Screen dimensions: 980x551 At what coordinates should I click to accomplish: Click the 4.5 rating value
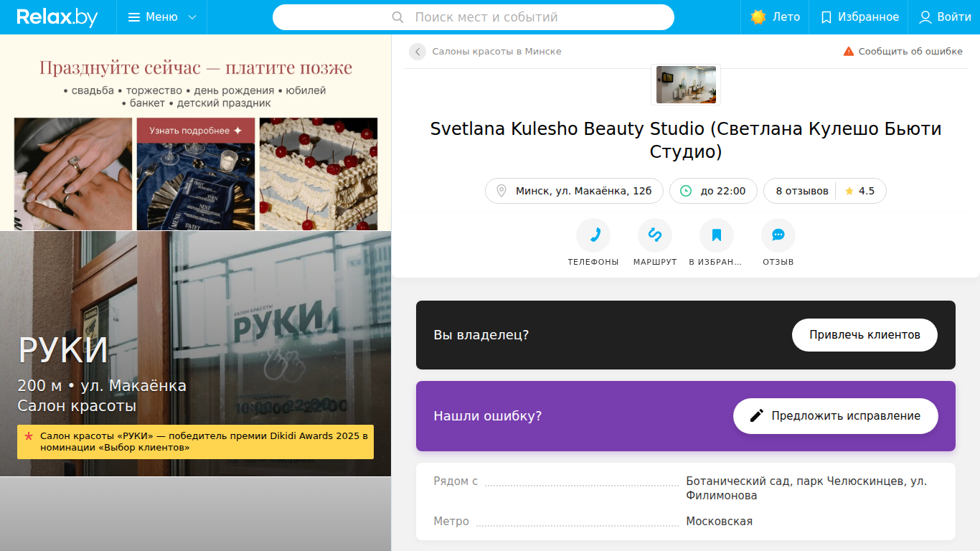[x=867, y=191]
